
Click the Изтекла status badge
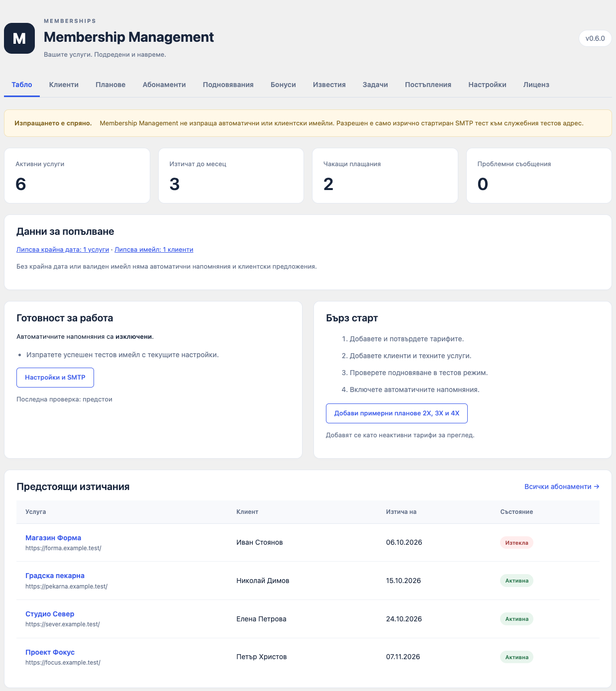[x=516, y=543]
